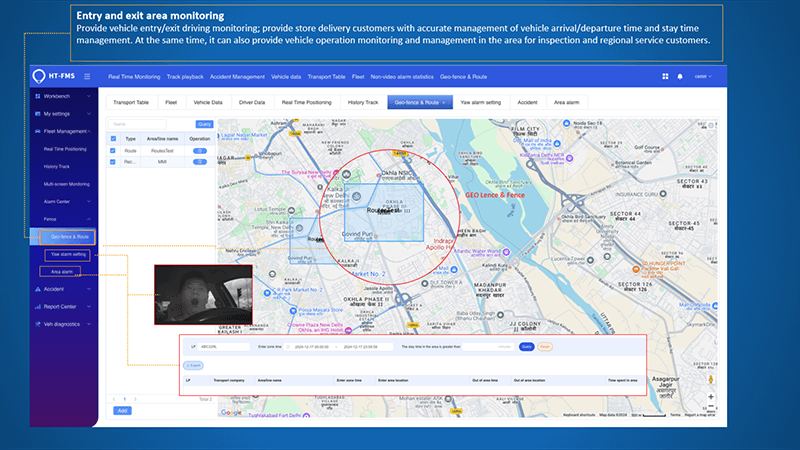Switch to the Transport Table tab
Viewport: 800px width, 450px height.
131,103
